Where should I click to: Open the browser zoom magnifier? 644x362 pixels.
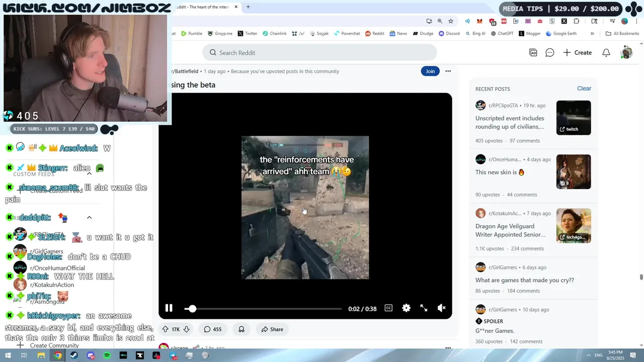tap(440, 21)
